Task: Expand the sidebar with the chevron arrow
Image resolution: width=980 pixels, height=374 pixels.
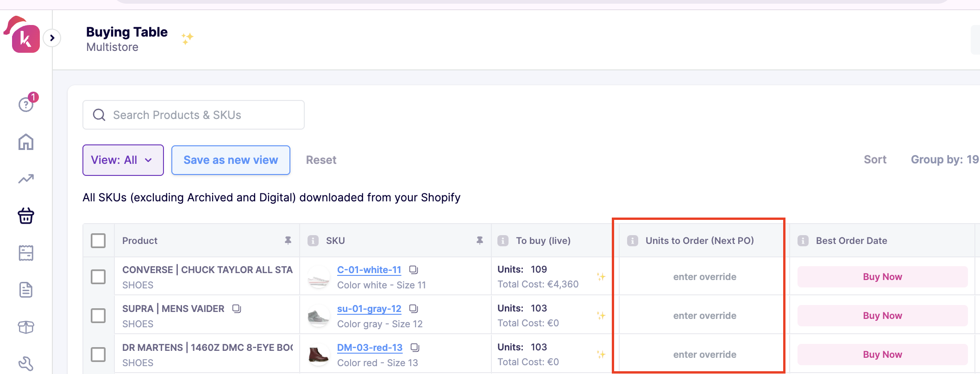Action: coord(52,38)
